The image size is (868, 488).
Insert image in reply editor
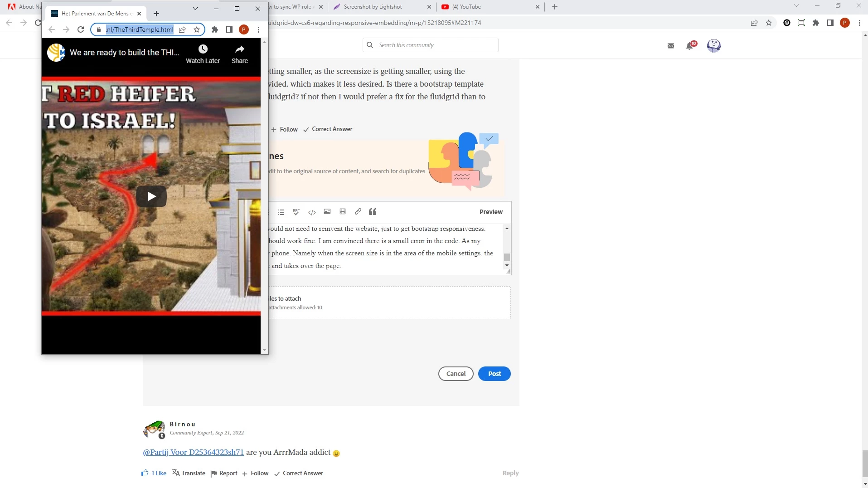[x=327, y=212]
